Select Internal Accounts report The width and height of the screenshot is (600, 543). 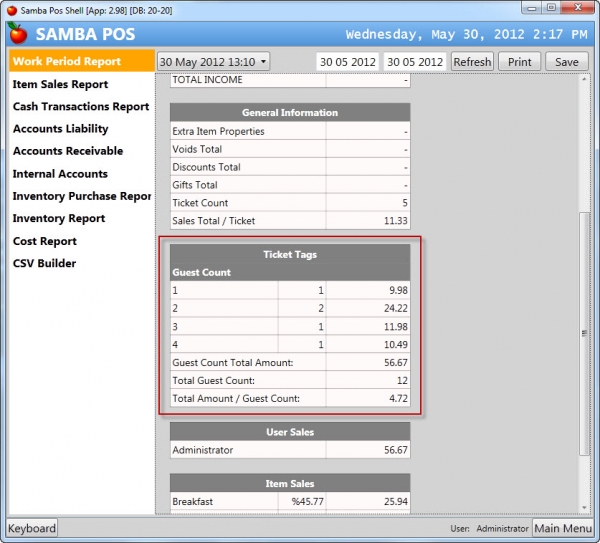(60, 174)
